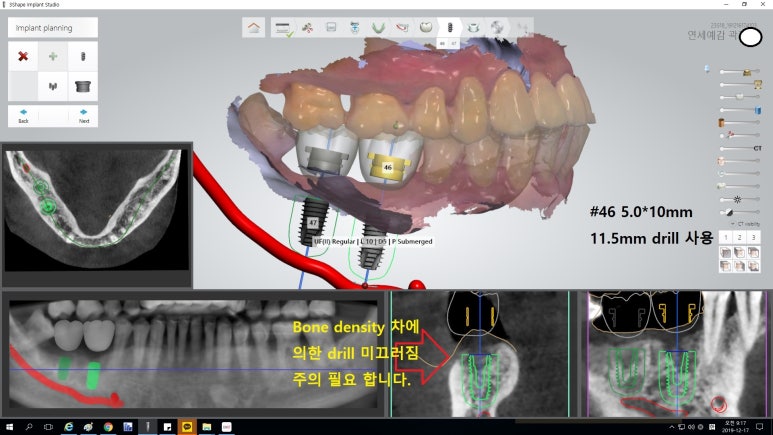Open Chrome from the Windows taskbar

pyautogui.click(x=107, y=426)
